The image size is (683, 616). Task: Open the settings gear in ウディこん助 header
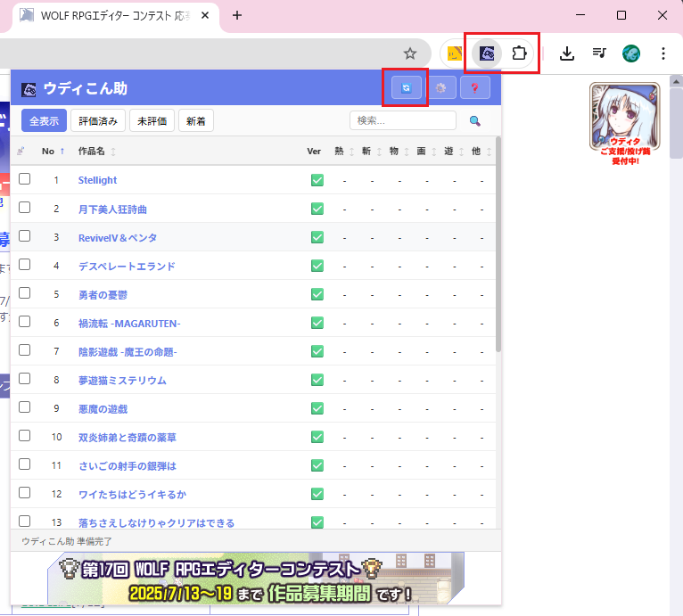[x=440, y=88]
